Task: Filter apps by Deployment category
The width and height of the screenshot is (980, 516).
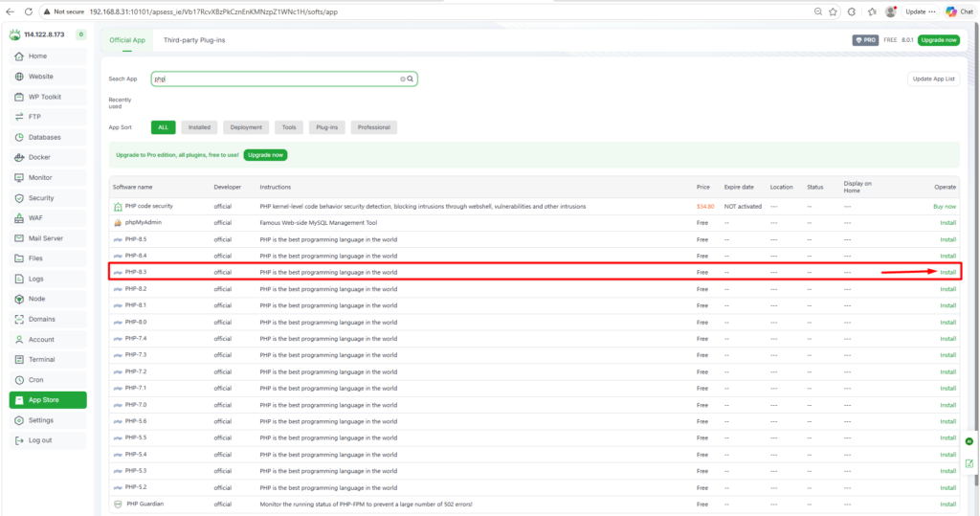Action: pos(246,127)
